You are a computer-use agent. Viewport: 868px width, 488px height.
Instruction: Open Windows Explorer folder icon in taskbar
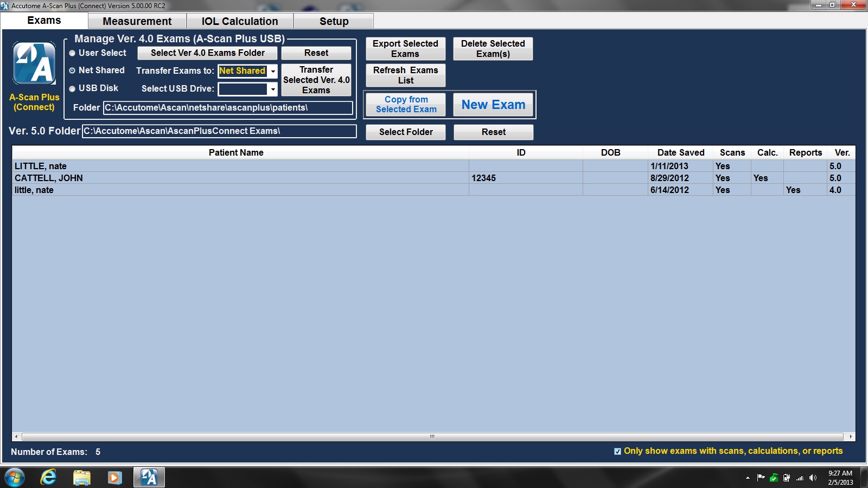click(82, 478)
